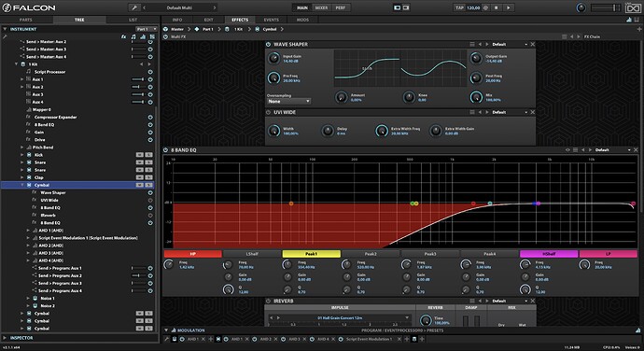
Task: Edit the 120,00 tempo value
Action: tap(473, 7)
